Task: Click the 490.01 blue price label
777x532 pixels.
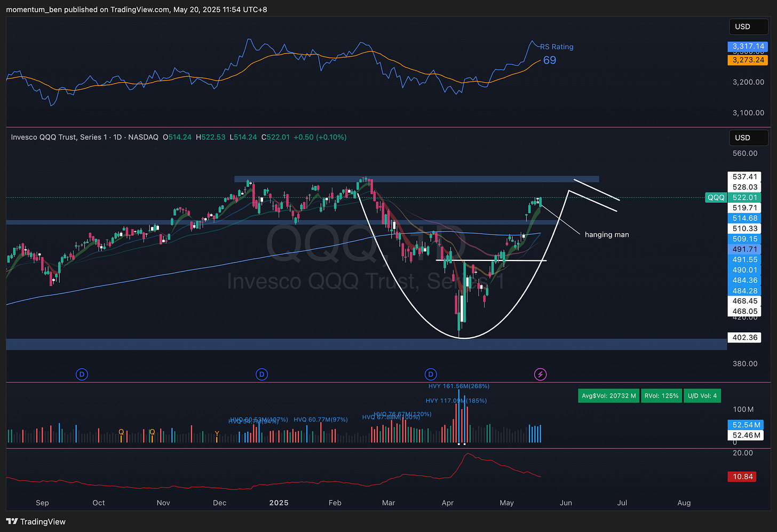Action: [745, 270]
